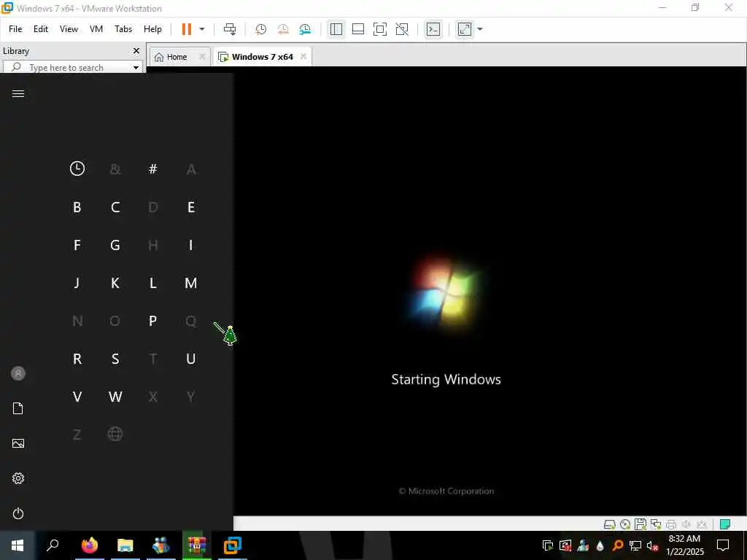Open WinRAR from the taskbar
The image size is (747, 560).
(196, 545)
